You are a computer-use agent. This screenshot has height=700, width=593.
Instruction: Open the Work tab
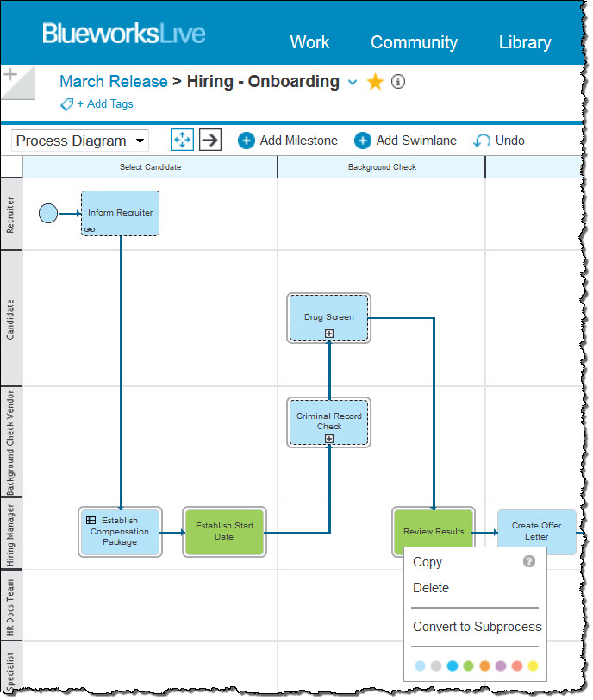point(309,42)
